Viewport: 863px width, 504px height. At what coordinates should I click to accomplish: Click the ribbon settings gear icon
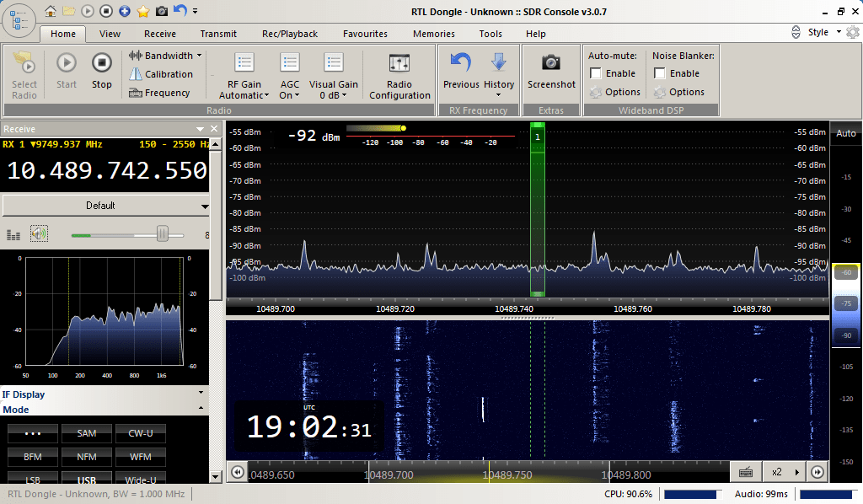[853, 32]
